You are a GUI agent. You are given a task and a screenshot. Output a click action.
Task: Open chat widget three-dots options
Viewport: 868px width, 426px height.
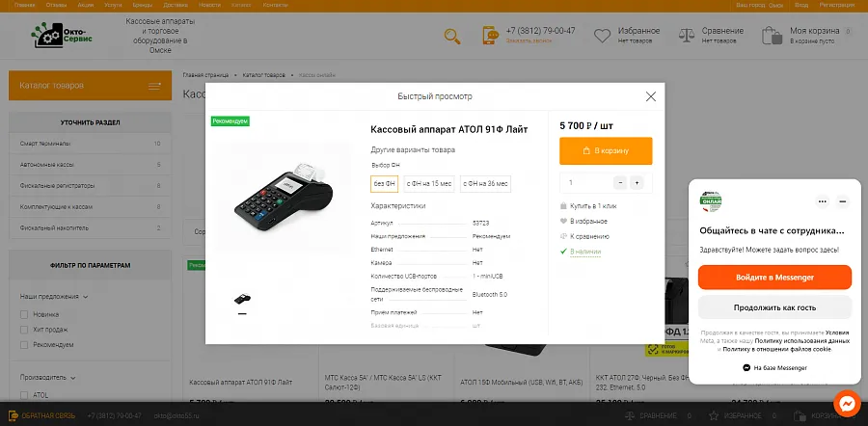tap(822, 202)
